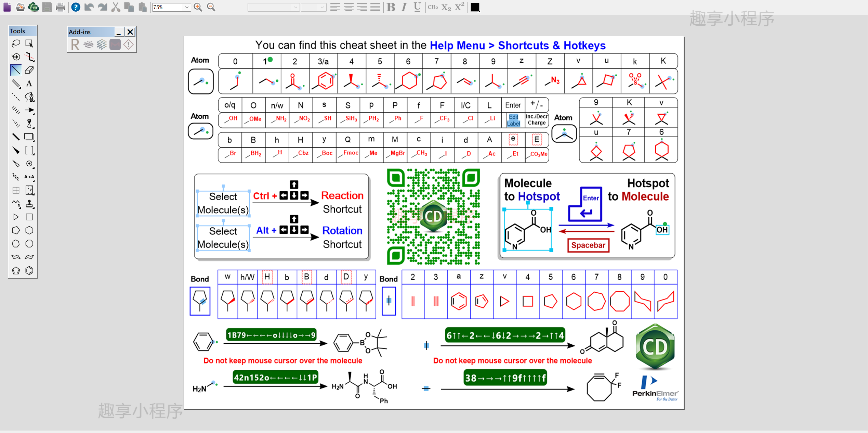Toggle superscript formatting
This screenshot has width=868, height=433.
(460, 7)
